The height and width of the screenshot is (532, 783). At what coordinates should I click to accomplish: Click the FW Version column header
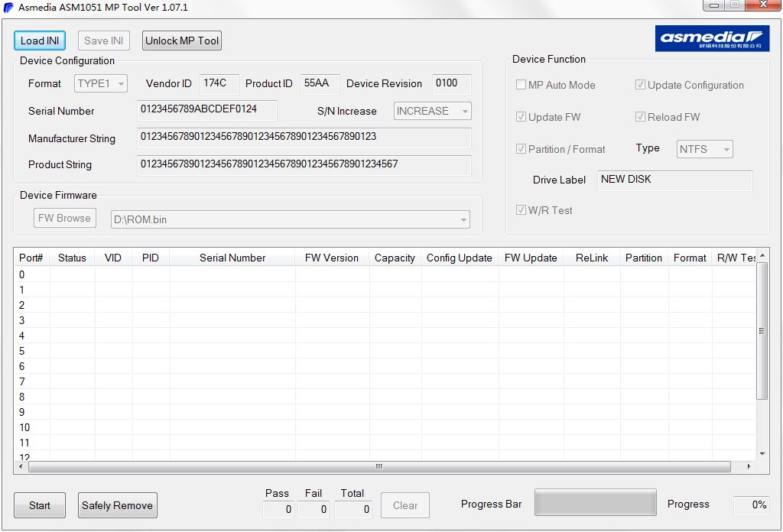(x=332, y=258)
